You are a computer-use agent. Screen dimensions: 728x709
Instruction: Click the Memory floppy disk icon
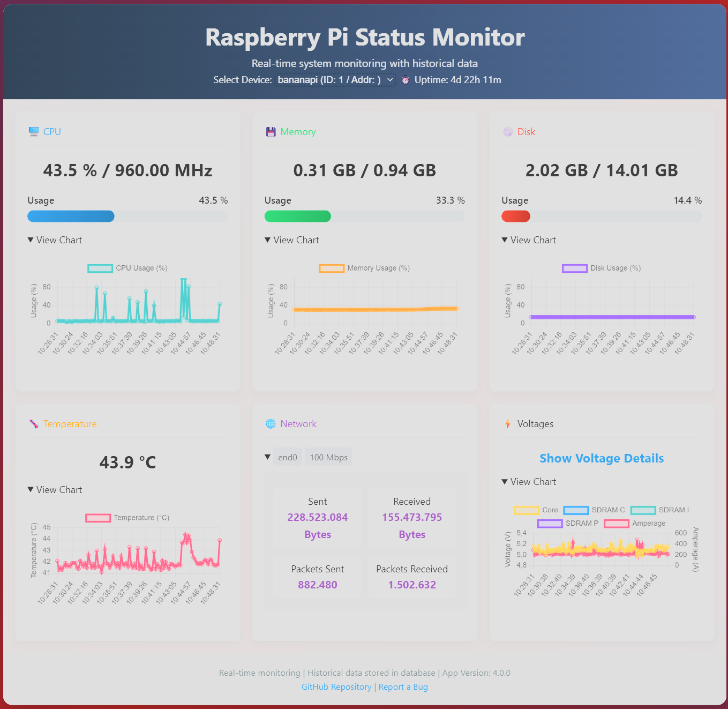(271, 131)
